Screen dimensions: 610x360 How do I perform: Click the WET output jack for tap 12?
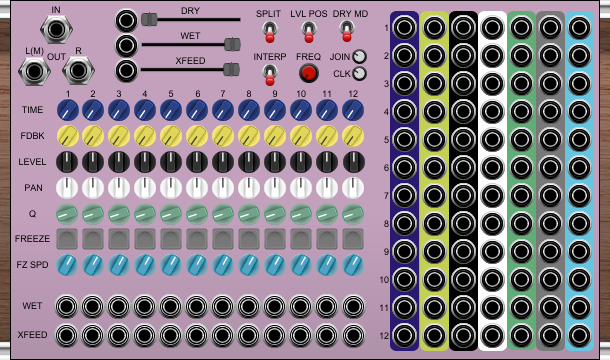353,306
